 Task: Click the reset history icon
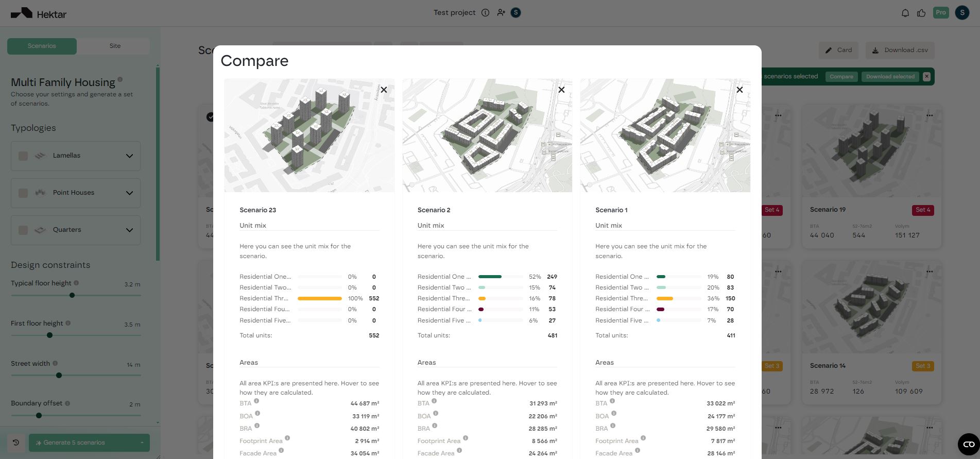click(x=16, y=443)
